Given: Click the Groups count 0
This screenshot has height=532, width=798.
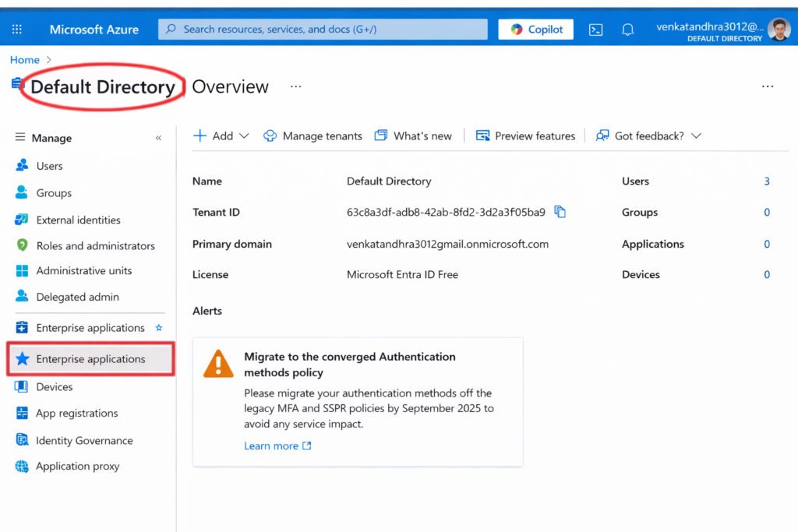Looking at the screenshot, I should [767, 212].
